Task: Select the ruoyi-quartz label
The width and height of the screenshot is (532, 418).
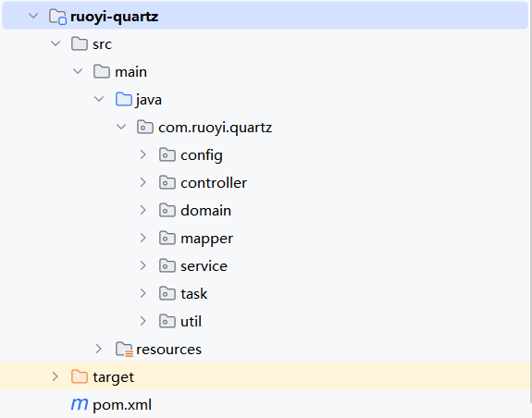Action: (115, 17)
